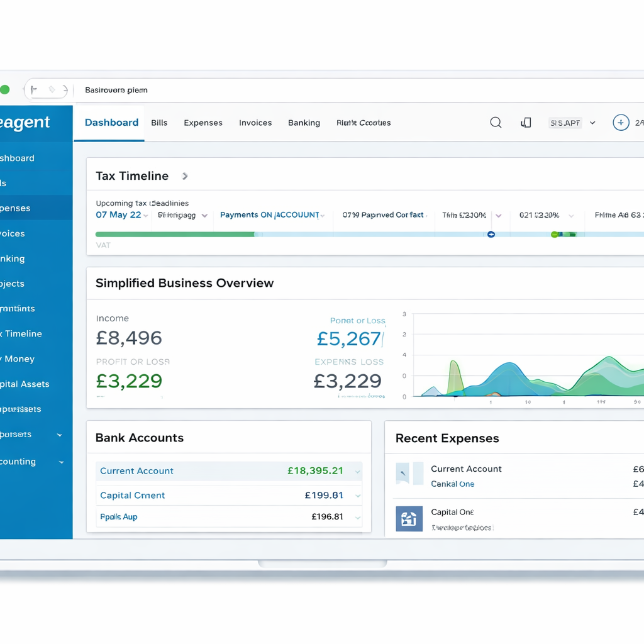Expand Payments ON ACCOUNT dropdown
The width and height of the screenshot is (644, 644).
click(x=322, y=216)
